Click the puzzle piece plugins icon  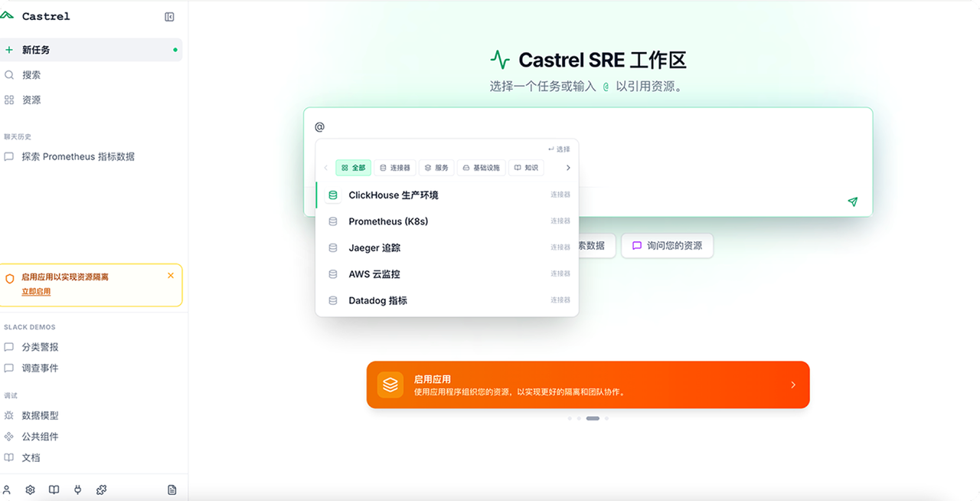coord(101,490)
